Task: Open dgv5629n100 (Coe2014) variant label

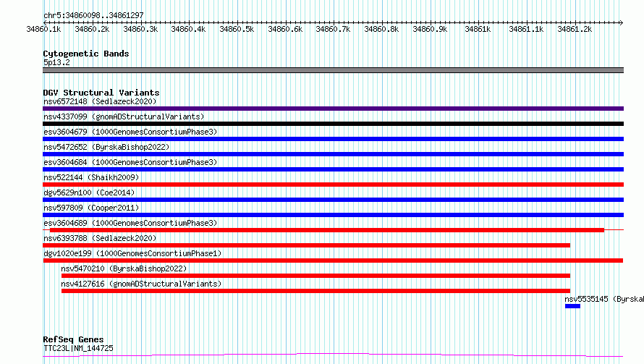Action: pos(89,192)
